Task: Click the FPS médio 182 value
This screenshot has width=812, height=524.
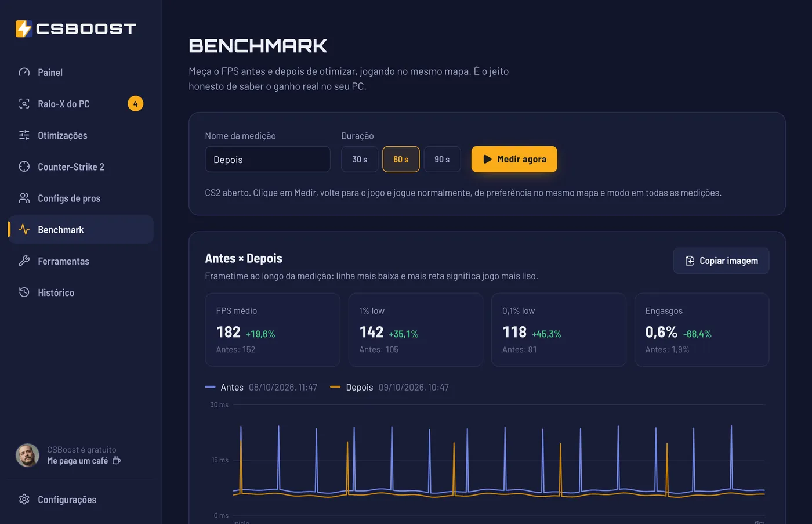Action: 229,332
